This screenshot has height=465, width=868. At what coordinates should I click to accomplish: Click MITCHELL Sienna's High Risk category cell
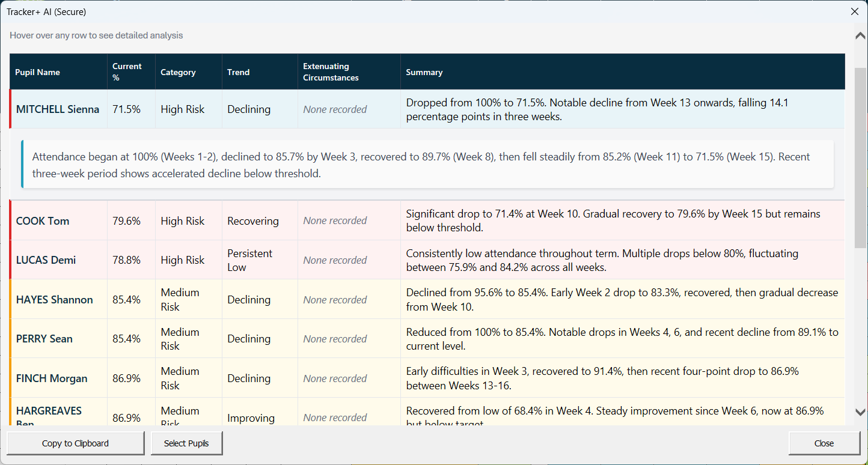coord(182,109)
